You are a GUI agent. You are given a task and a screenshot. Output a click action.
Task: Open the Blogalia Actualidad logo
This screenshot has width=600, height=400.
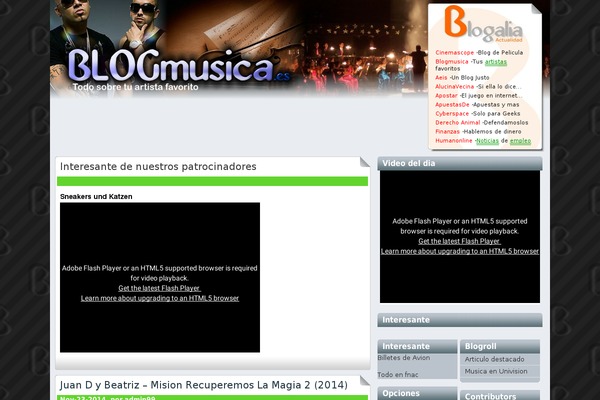coord(484,25)
